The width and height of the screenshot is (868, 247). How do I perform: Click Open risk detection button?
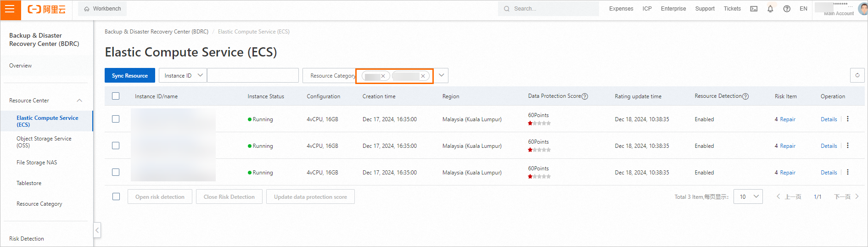[x=160, y=196]
